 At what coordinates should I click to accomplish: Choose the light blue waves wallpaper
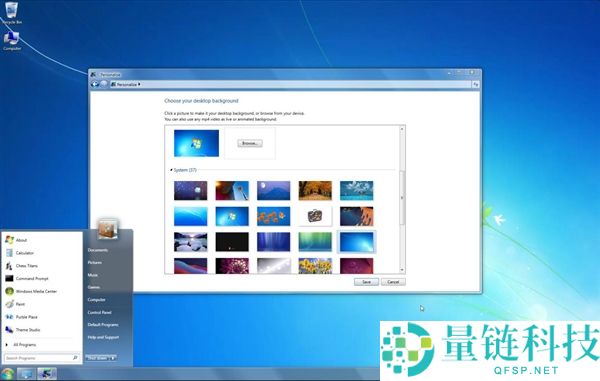click(x=191, y=216)
